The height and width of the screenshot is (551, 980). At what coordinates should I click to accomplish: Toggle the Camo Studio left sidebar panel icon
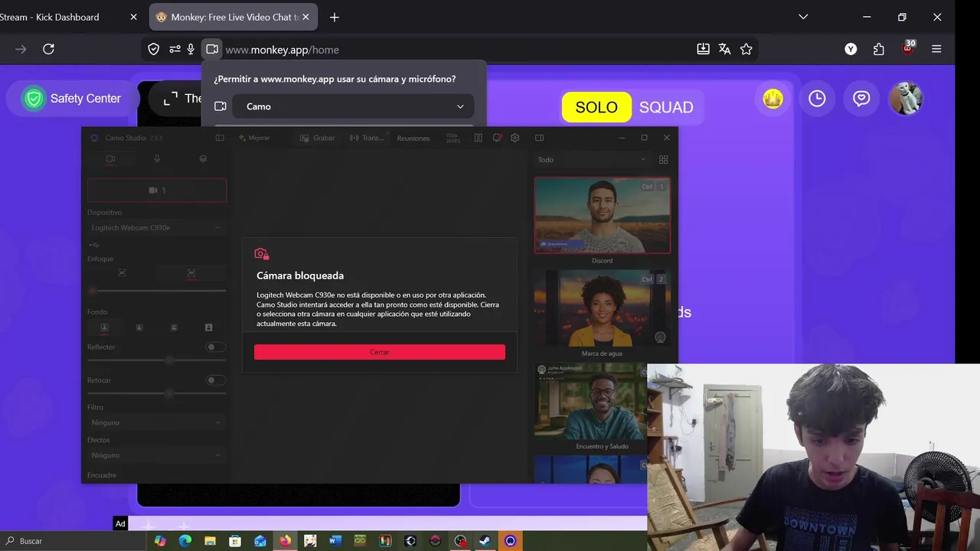[220, 138]
